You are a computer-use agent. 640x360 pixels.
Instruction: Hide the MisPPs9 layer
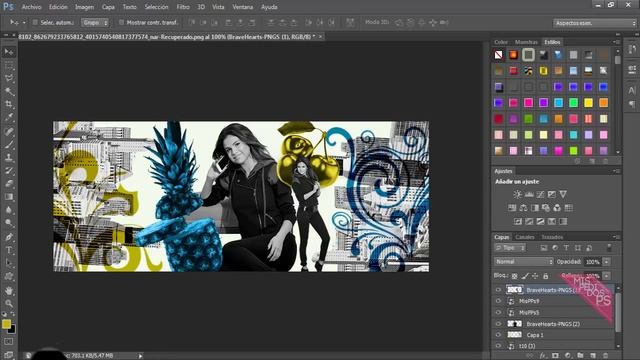(498, 301)
